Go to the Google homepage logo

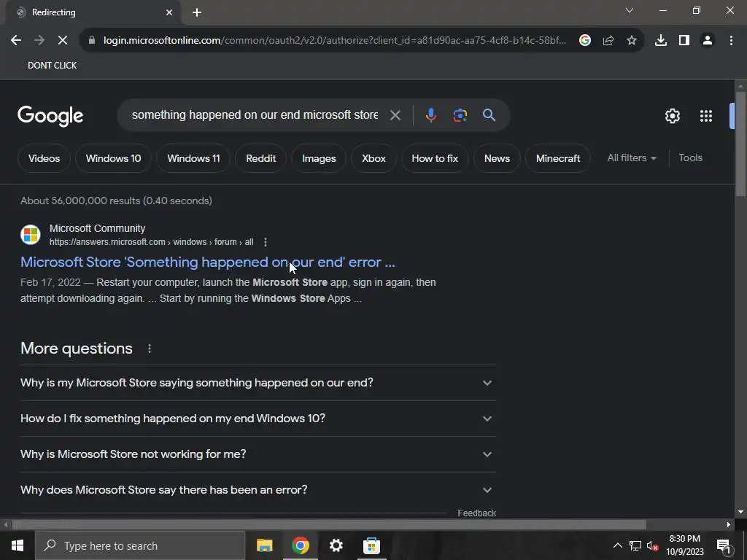[50, 116]
